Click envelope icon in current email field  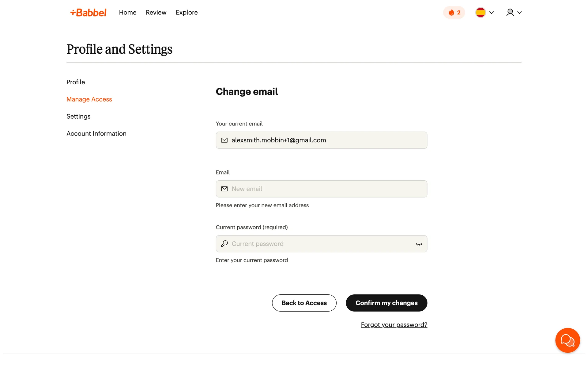[224, 140]
